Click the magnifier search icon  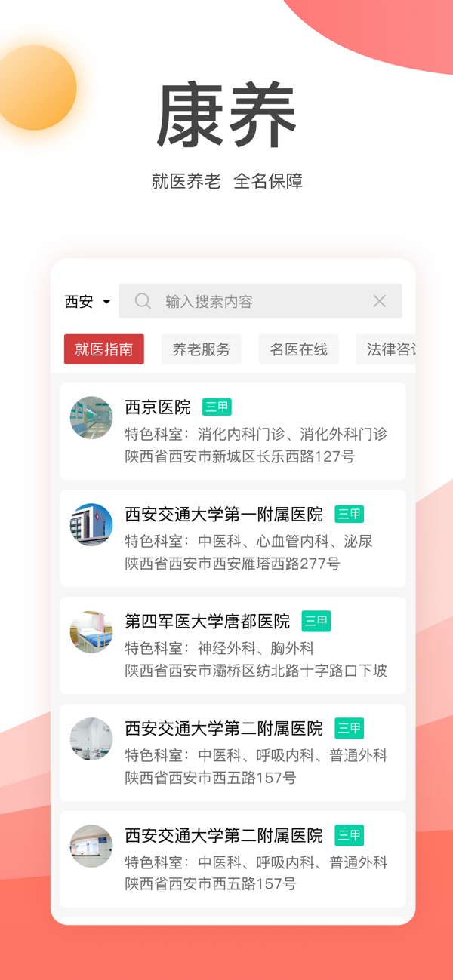point(143,301)
